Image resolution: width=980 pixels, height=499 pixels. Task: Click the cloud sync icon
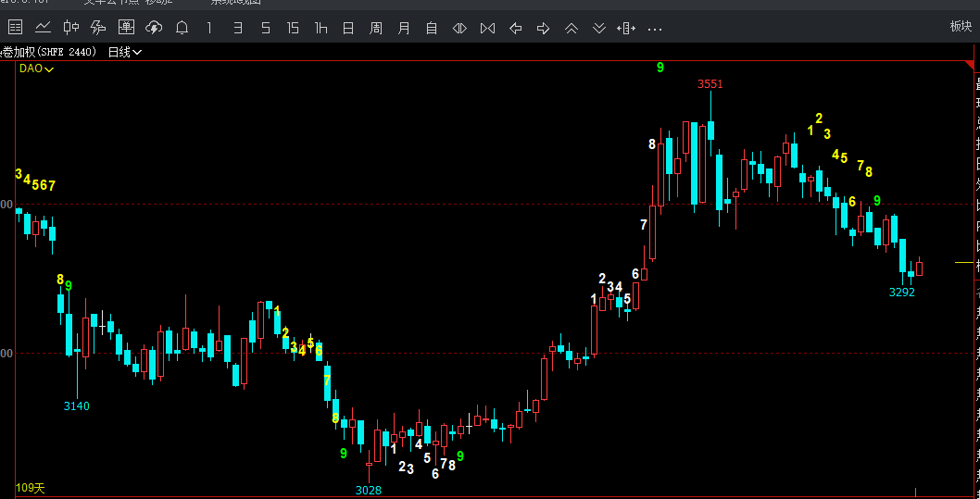(154, 28)
